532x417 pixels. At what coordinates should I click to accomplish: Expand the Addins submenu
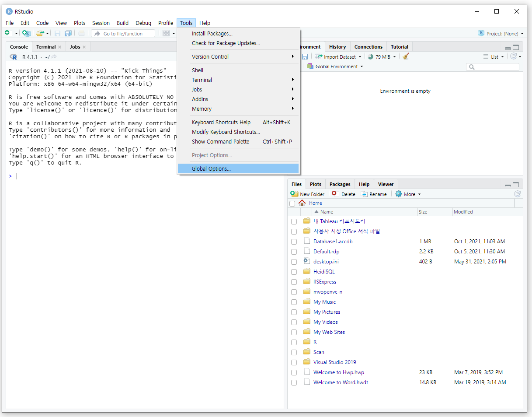tap(238, 99)
